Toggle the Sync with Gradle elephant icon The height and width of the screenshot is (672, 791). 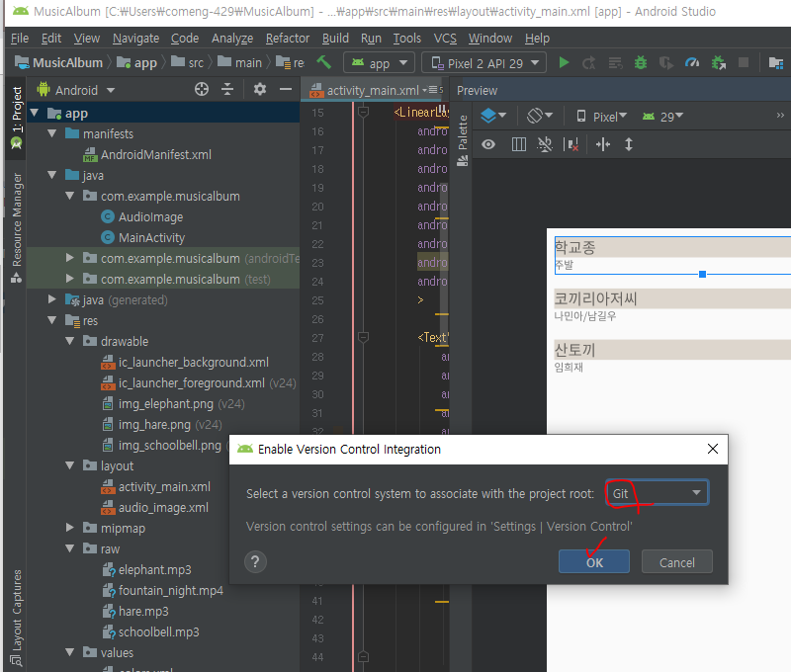coord(718,61)
